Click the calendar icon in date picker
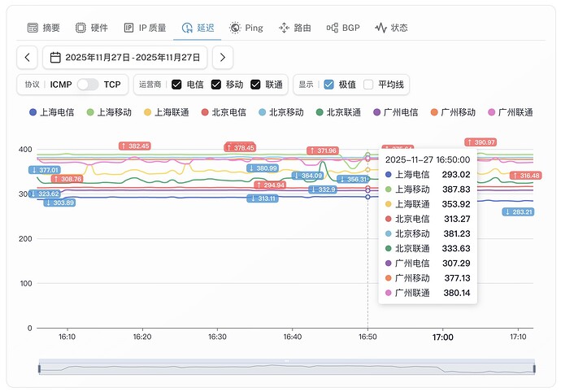Image resolution: width=561 pixels, height=392 pixels. tap(55, 57)
